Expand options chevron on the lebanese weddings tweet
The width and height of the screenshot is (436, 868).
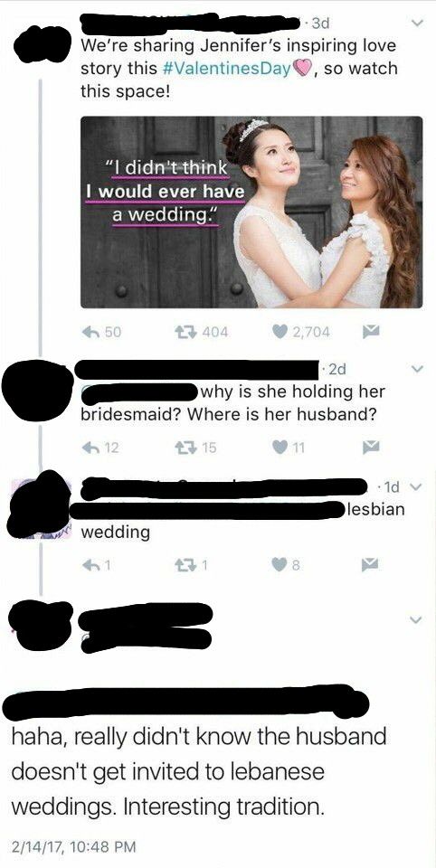point(418,618)
